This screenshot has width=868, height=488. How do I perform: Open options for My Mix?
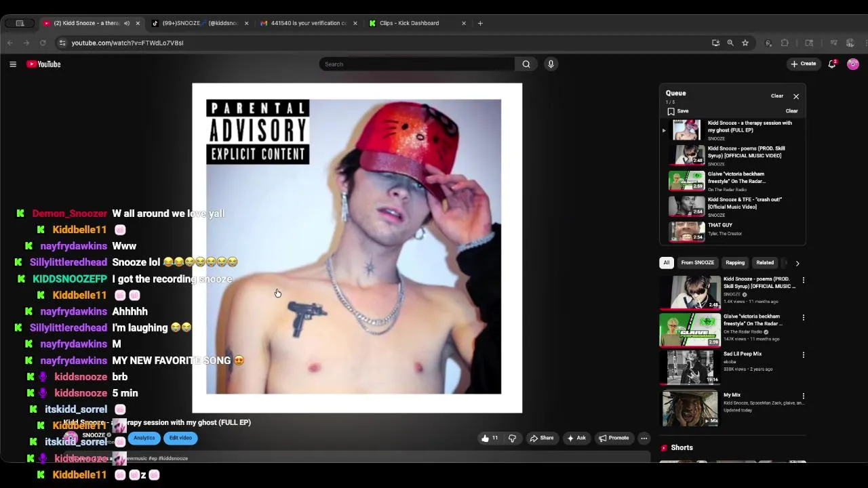click(x=804, y=396)
